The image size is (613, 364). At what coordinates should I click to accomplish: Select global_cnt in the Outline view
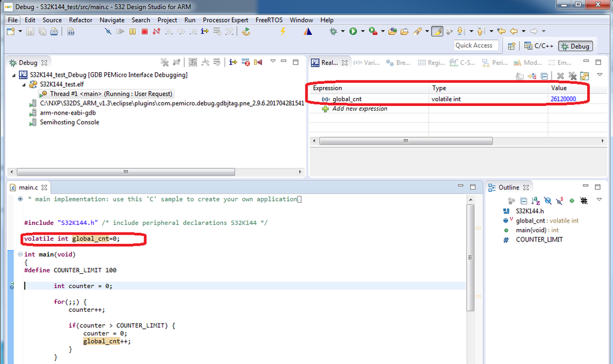point(541,221)
